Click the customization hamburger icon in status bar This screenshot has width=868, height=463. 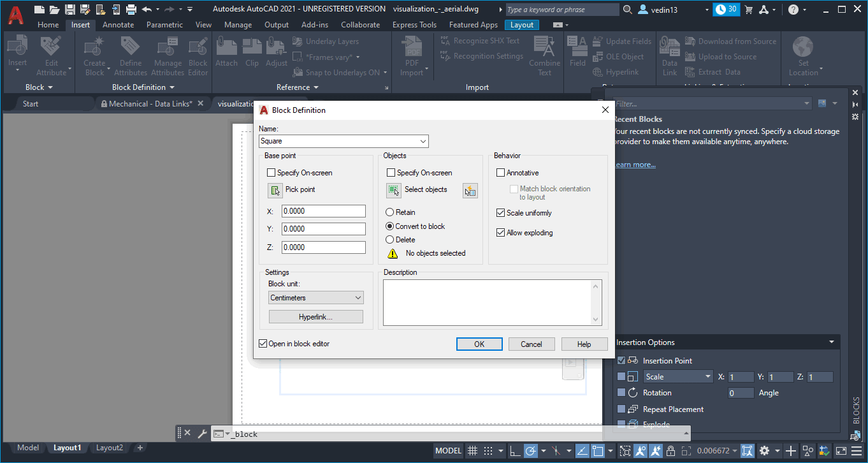point(857,450)
